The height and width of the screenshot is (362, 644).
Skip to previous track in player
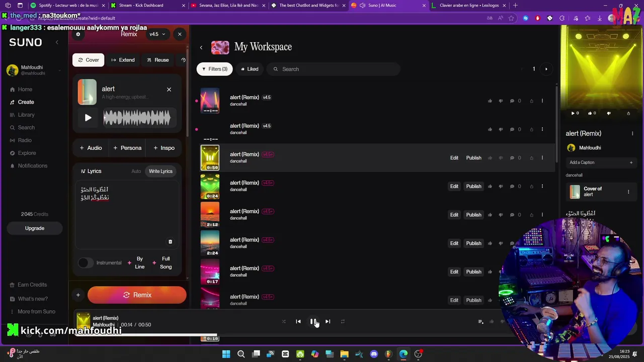[x=298, y=322]
